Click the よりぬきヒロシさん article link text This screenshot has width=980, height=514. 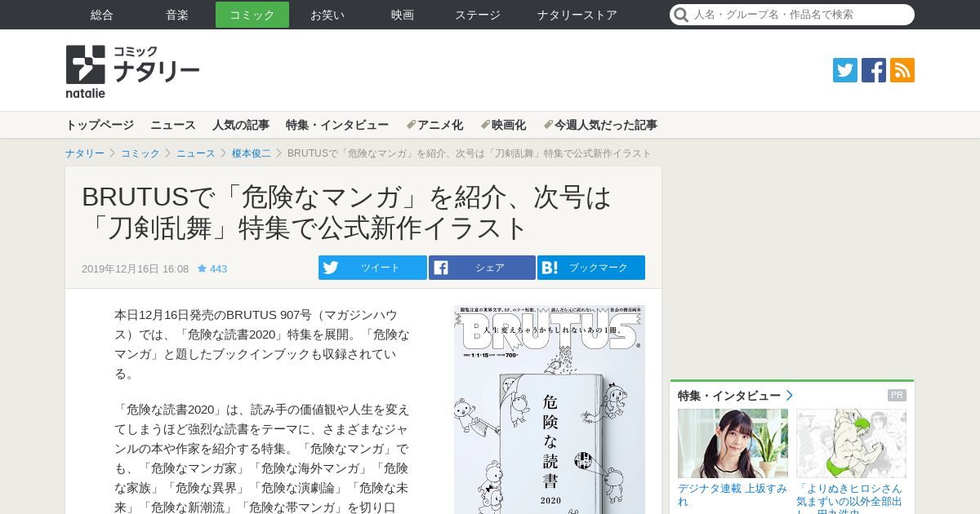(x=850, y=498)
